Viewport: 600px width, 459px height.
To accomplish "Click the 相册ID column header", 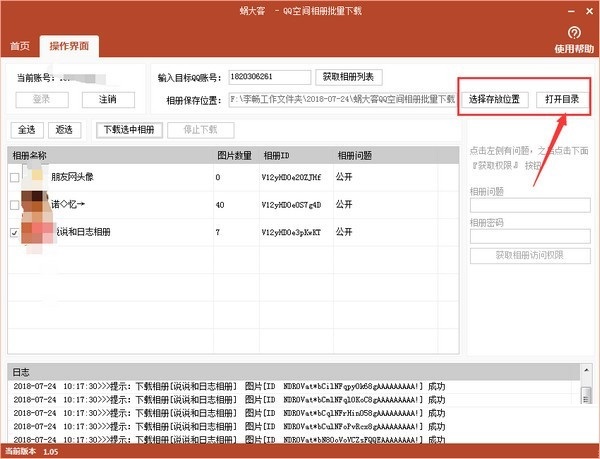I will pos(296,156).
